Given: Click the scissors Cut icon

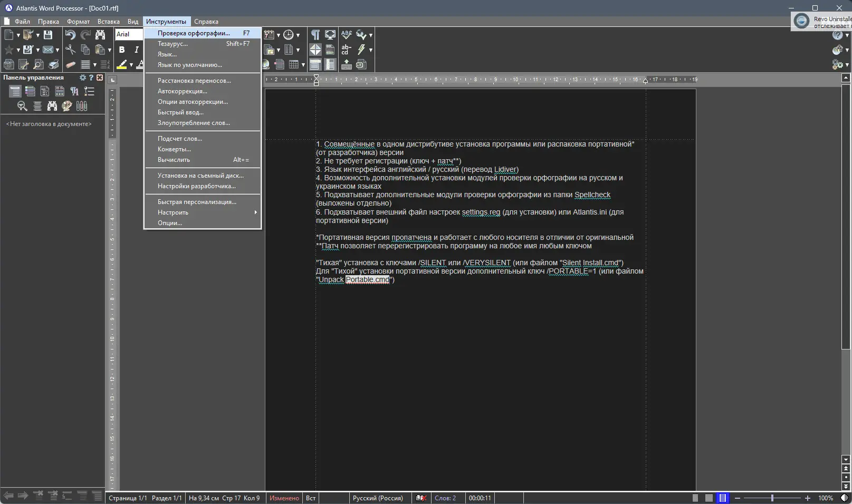Looking at the screenshot, I should pos(70,50).
